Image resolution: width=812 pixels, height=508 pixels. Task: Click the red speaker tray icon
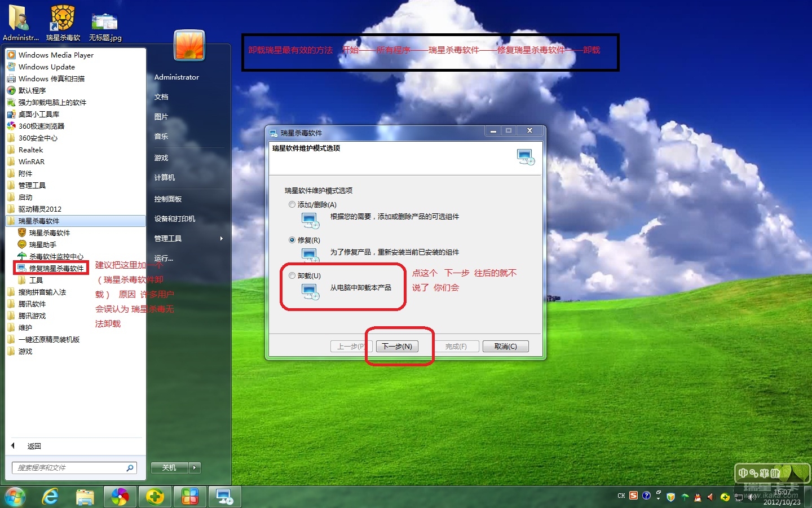point(710,497)
